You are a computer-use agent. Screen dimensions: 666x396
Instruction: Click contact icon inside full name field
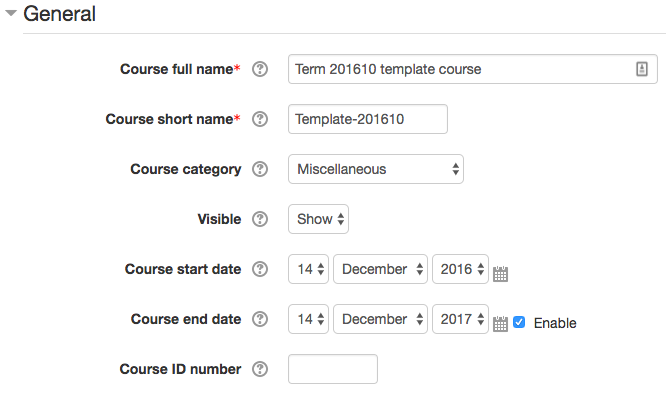point(642,69)
